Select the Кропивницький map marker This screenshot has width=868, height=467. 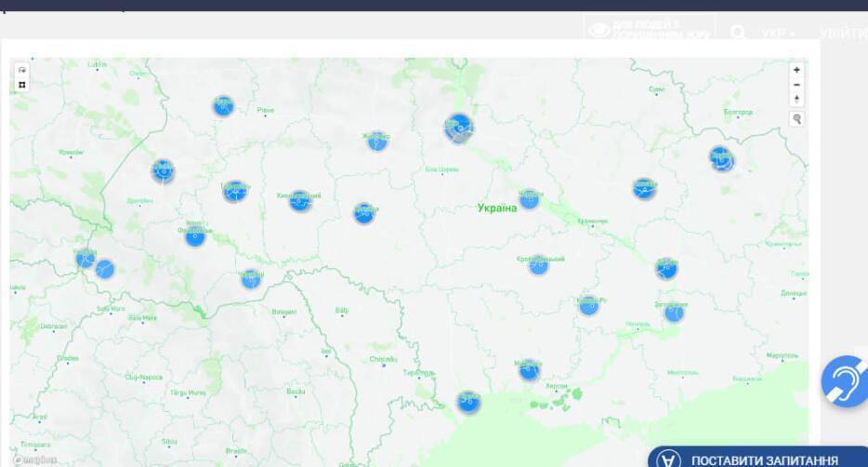pyautogui.click(x=538, y=266)
